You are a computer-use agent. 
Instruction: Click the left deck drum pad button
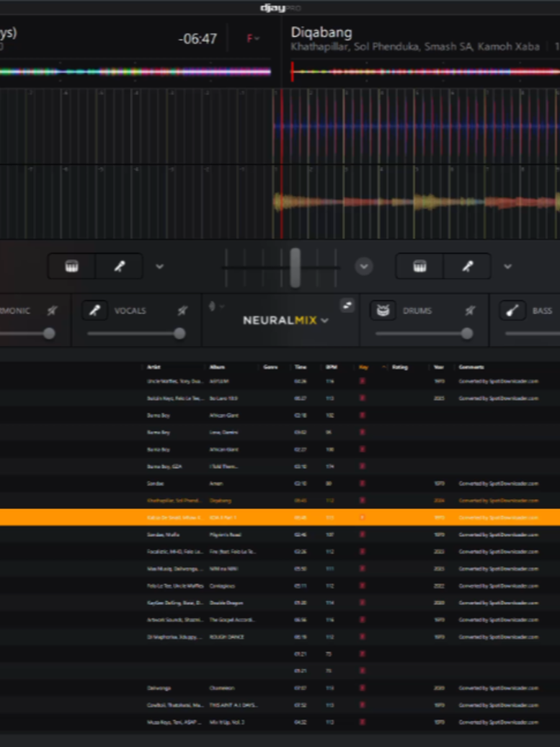(72, 266)
